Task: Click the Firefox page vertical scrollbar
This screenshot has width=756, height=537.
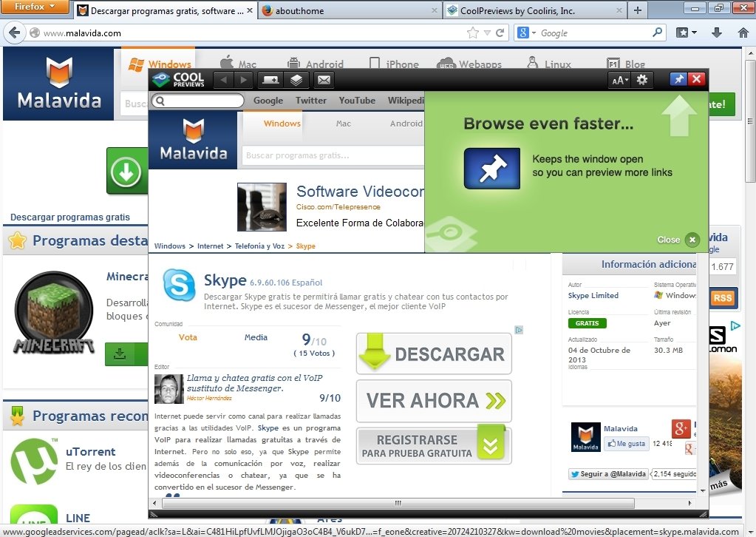Action: click(751, 121)
